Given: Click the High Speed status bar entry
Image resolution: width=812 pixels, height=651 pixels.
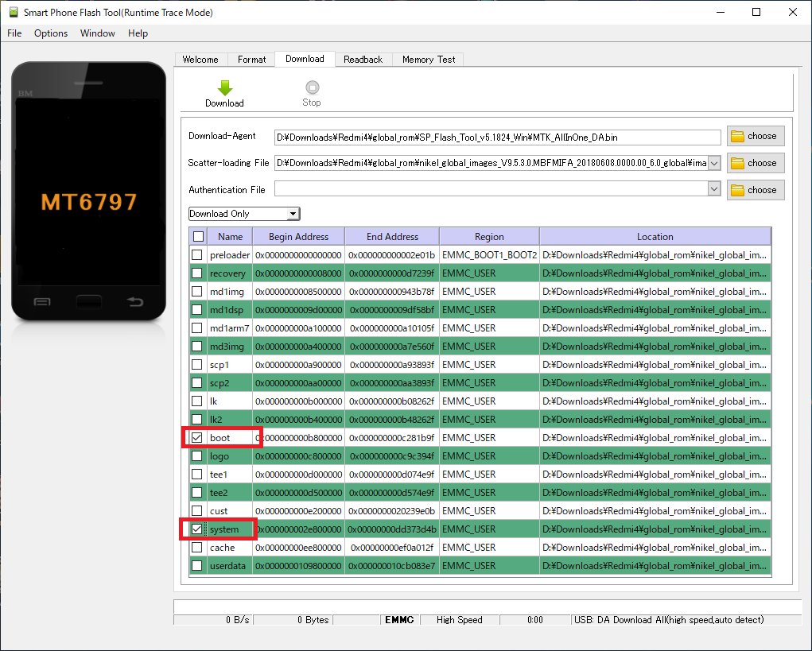Looking at the screenshot, I should [x=460, y=620].
